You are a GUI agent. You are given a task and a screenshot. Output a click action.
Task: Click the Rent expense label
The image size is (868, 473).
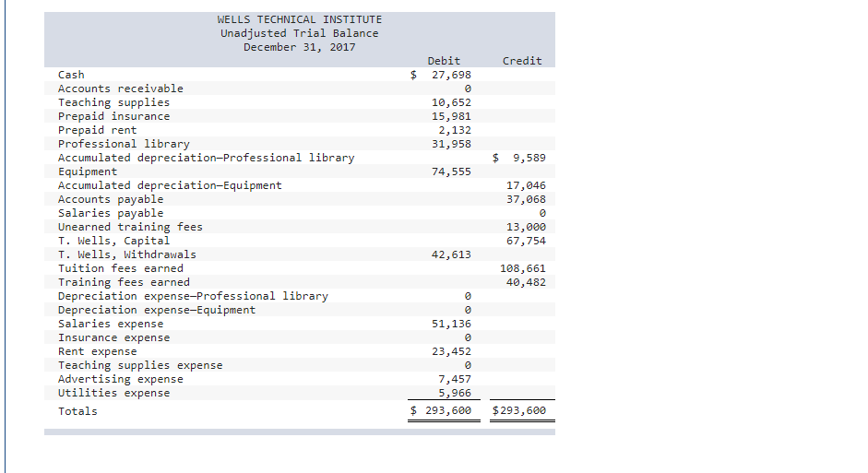coord(98,351)
